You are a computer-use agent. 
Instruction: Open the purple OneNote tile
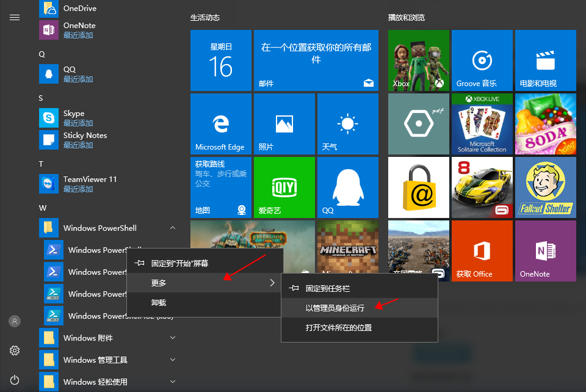[546, 251]
